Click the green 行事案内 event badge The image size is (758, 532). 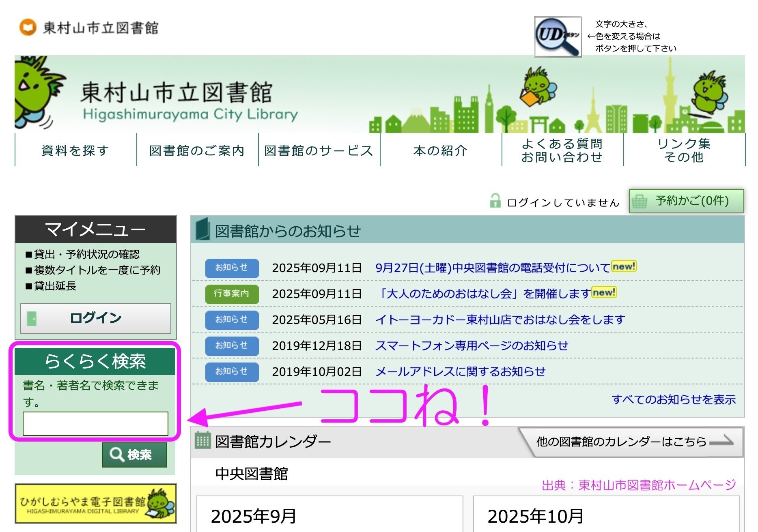(231, 294)
